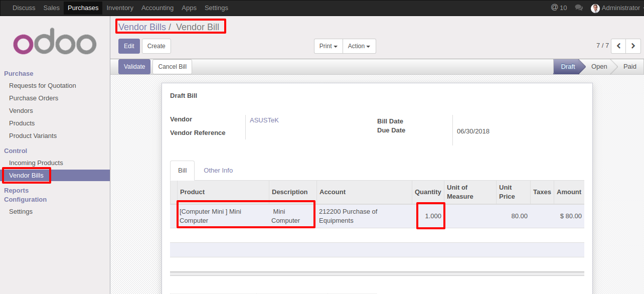Click the amount value $ 80.00
Screen dimensions: 644x294
pos(571,216)
